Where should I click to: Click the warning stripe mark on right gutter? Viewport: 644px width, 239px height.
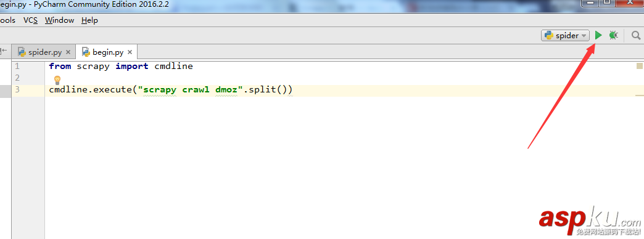click(x=640, y=95)
